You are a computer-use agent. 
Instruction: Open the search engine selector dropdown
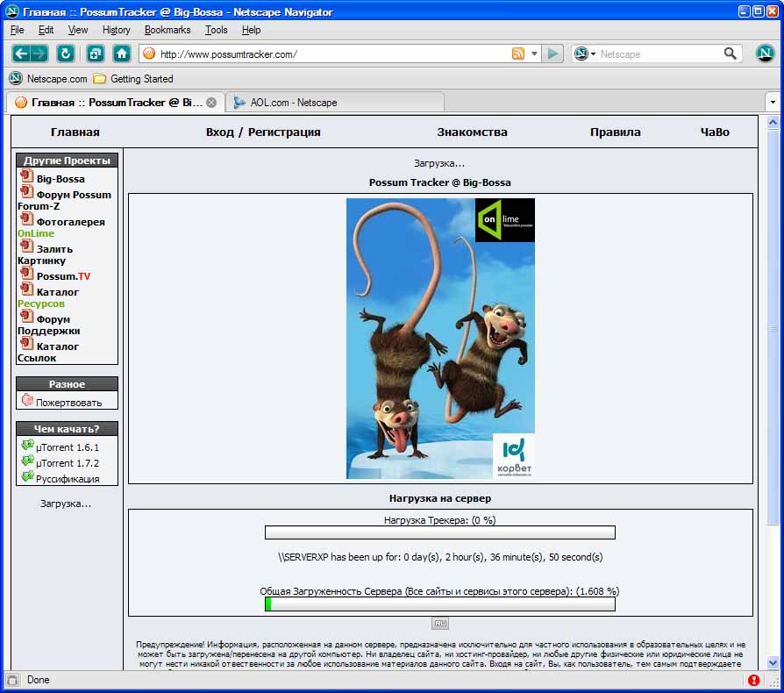point(585,54)
